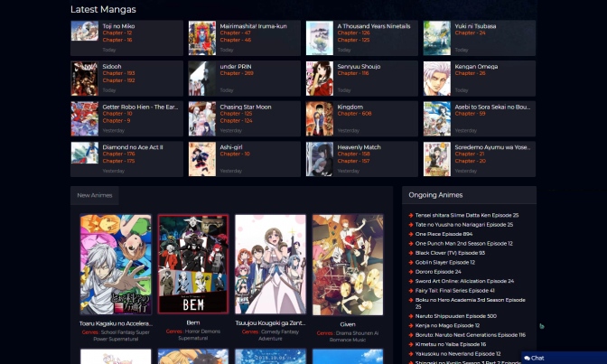This screenshot has height=364, width=607.
Task: Open Asebi to Sora Sekai Chapter 59
Action: point(470,114)
